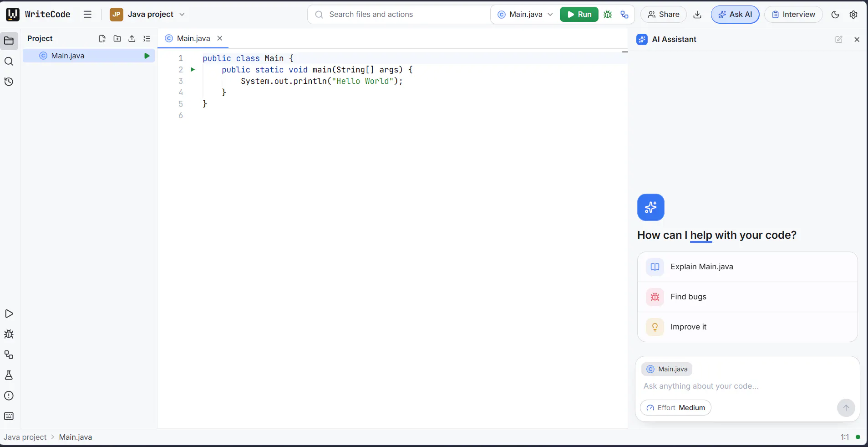Open the Debug panel in the left sidebar
The image size is (868, 447).
[9, 334]
